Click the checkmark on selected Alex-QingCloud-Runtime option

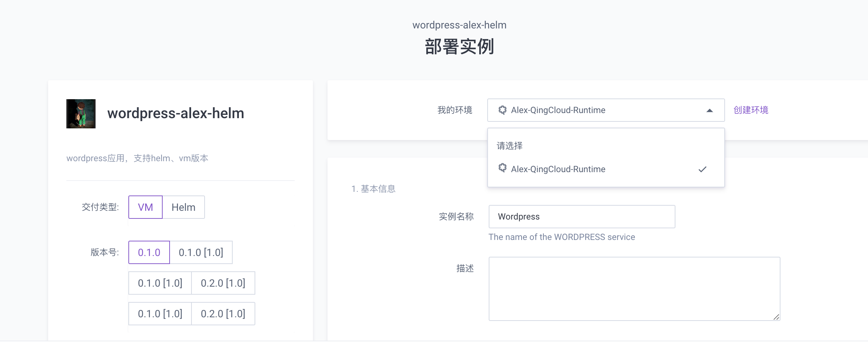tap(702, 169)
